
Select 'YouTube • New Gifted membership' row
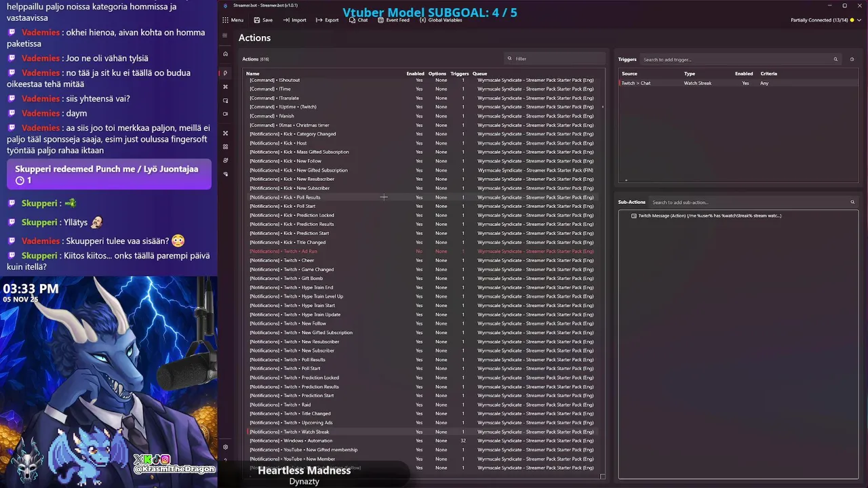(x=422, y=449)
